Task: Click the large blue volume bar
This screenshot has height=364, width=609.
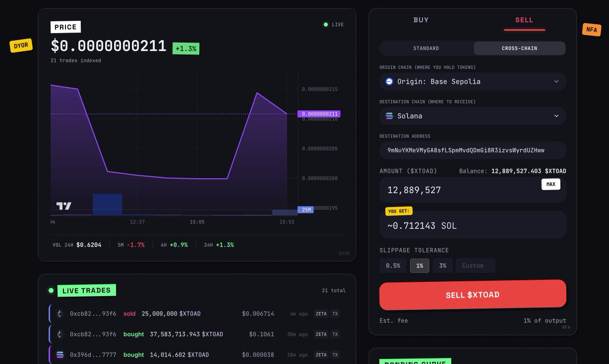Action: point(107,204)
